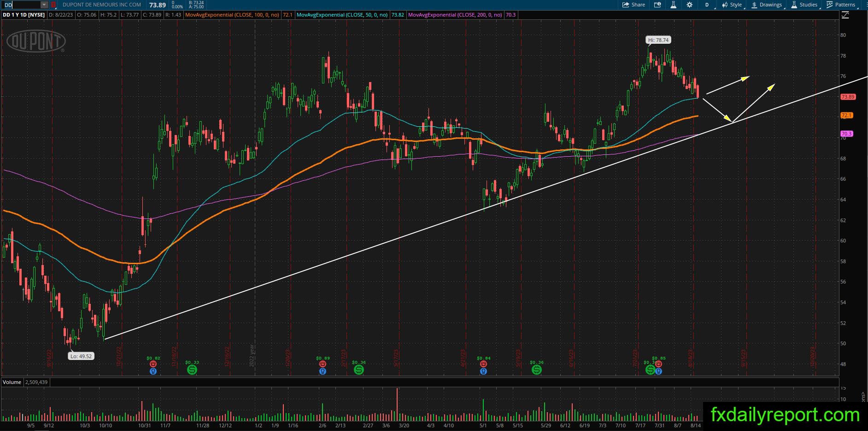Image resolution: width=868 pixels, height=431 pixels.
Task: Click the 50 label on price axis
Action: pyautogui.click(x=843, y=343)
